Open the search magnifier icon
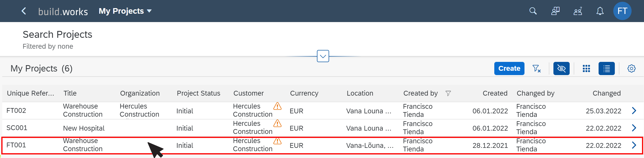This screenshot has width=644, height=158. click(533, 11)
